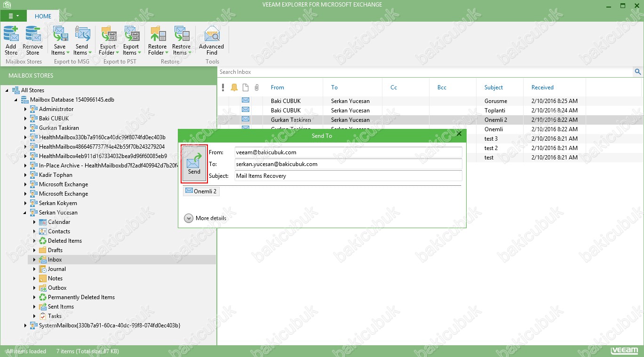The image size is (644, 357).
Task: Click the item type page column icon
Action: pyautogui.click(x=246, y=87)
